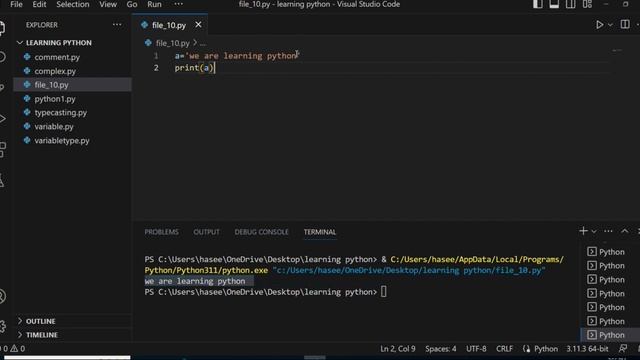Switch to the TERMINAL panel tab
The image size is (640, 360).
[x=320, y=232]
